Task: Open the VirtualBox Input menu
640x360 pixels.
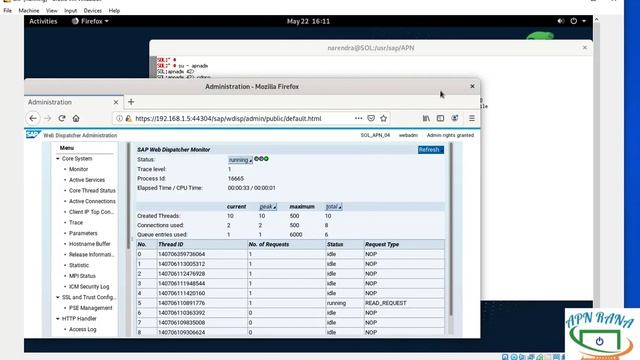Action: pyautogui.click(x=70, y=11)
